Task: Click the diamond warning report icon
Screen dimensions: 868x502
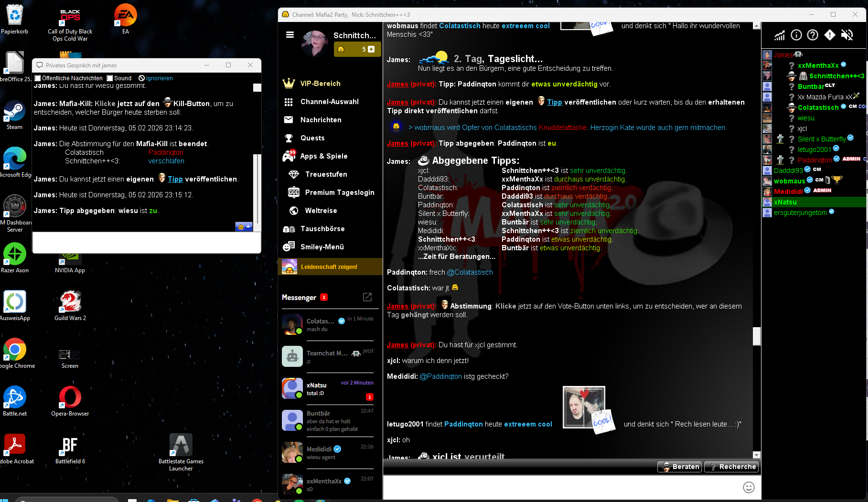Action: tap(830, 35)
